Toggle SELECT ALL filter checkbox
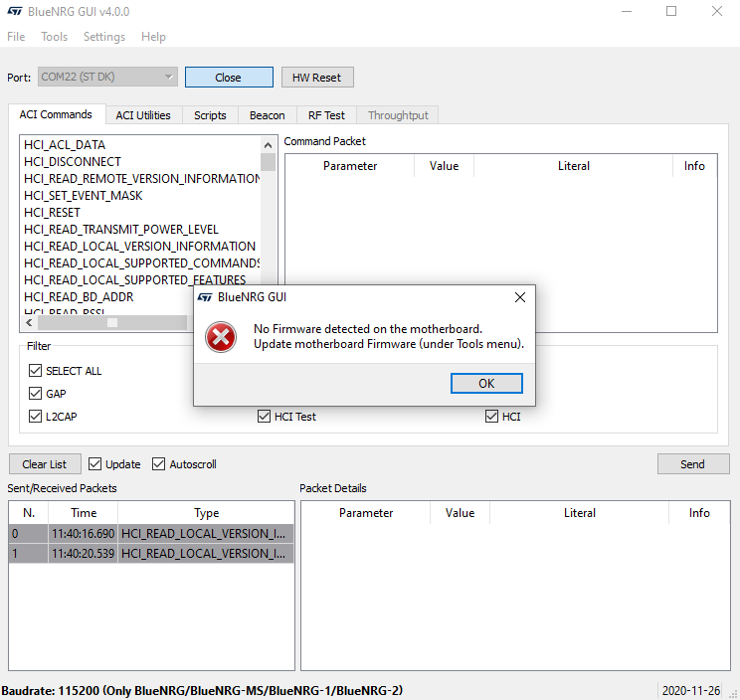 click(x=36, y=371)
